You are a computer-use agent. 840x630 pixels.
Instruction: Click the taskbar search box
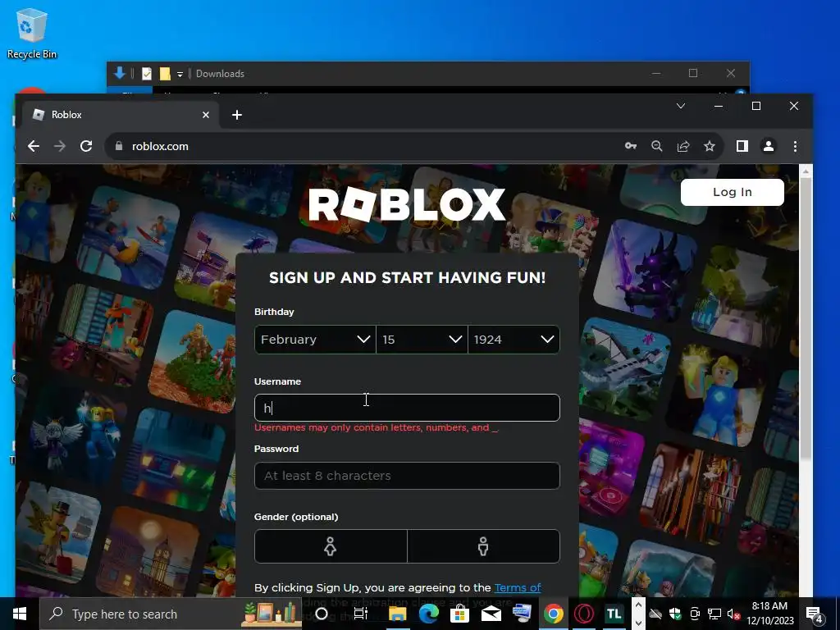(x=171, y=614)
